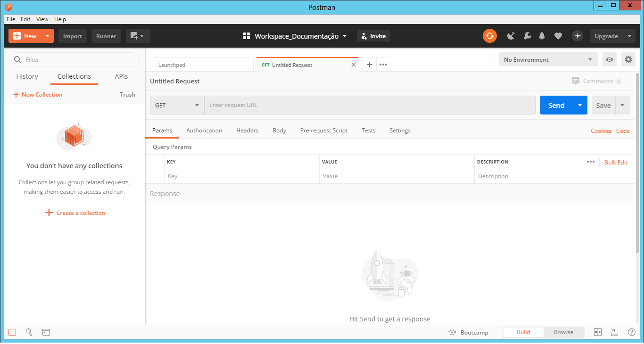Open the capture requests satellite icon
Image resolution: width=644 pixels, height=344 pixels.
(511, 36)
